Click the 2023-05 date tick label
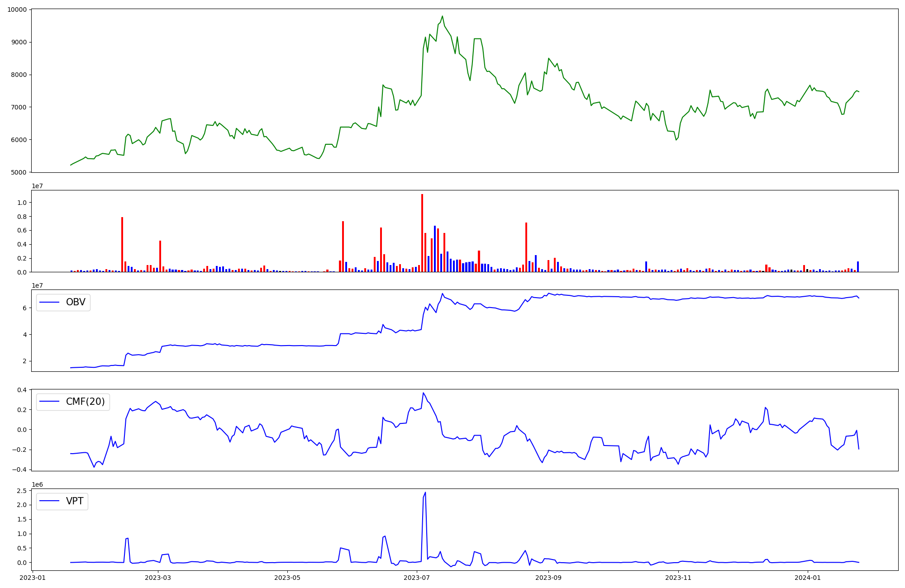The width and height of the screenshot is (905, 588). [x=287, y=578]
